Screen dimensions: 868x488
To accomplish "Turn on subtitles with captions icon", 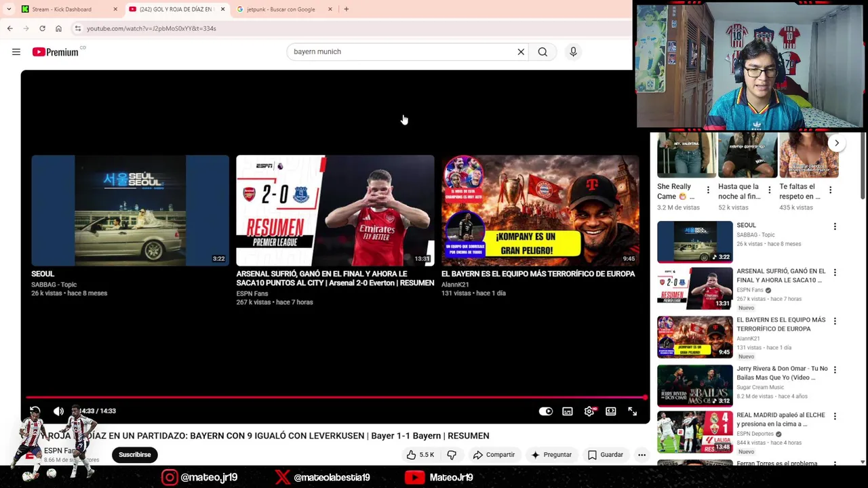I will click(568, 411).
